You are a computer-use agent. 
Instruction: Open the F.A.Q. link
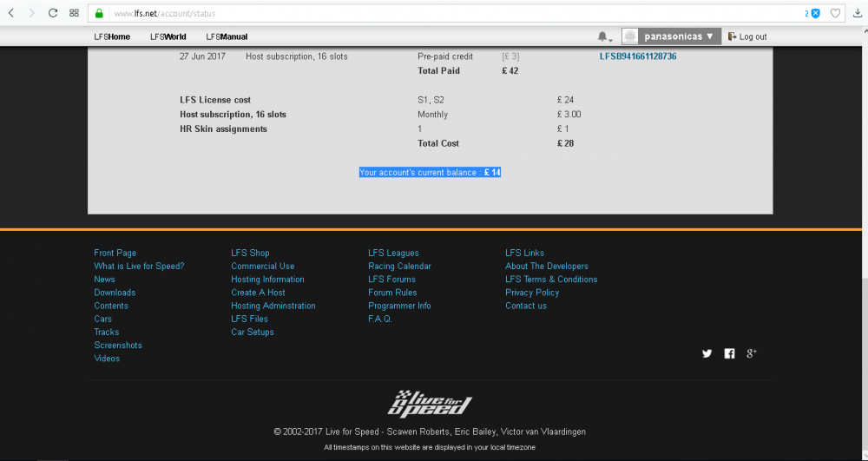click(x=380, y=319)
